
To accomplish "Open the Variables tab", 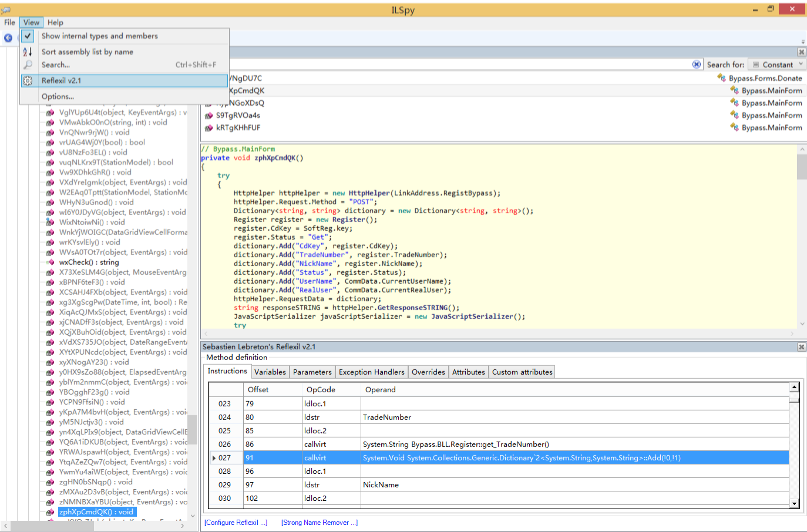I will pos(270,372).
